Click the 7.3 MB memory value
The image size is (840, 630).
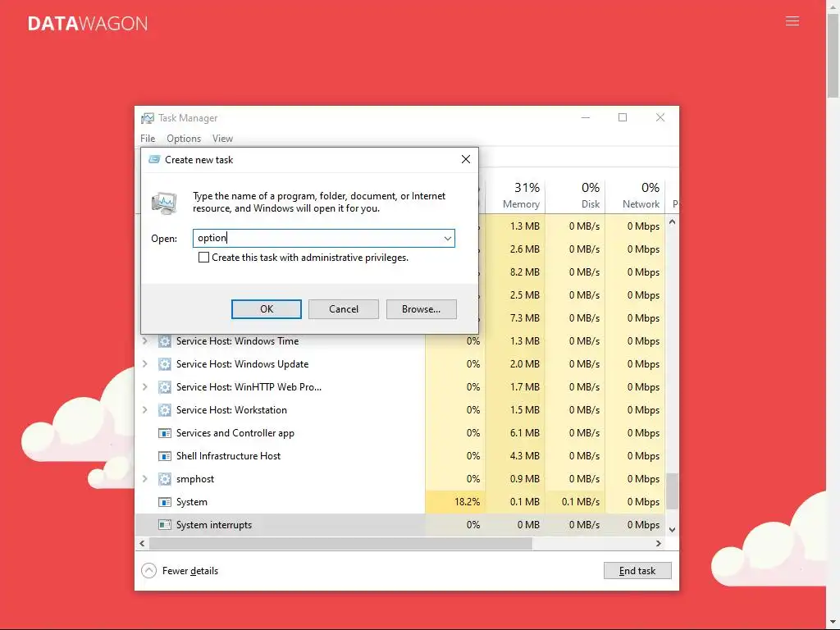tap(525, 318)
